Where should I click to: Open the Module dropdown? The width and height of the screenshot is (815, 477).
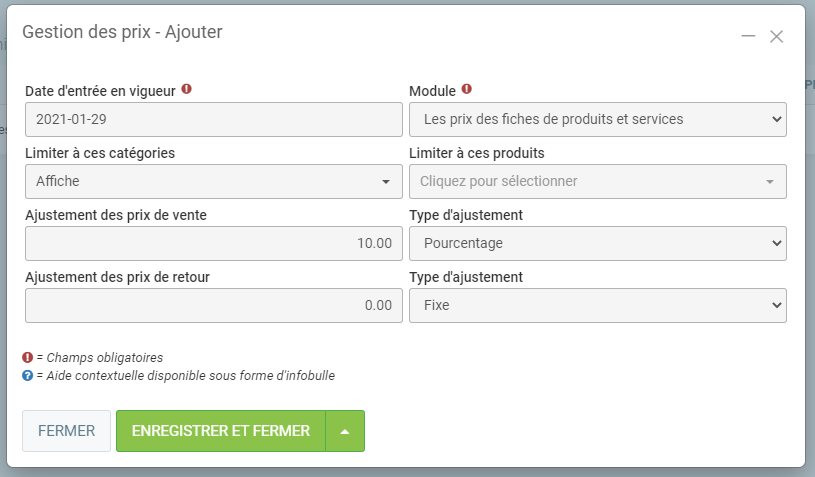pyautogui.click(x=597, y=119)
